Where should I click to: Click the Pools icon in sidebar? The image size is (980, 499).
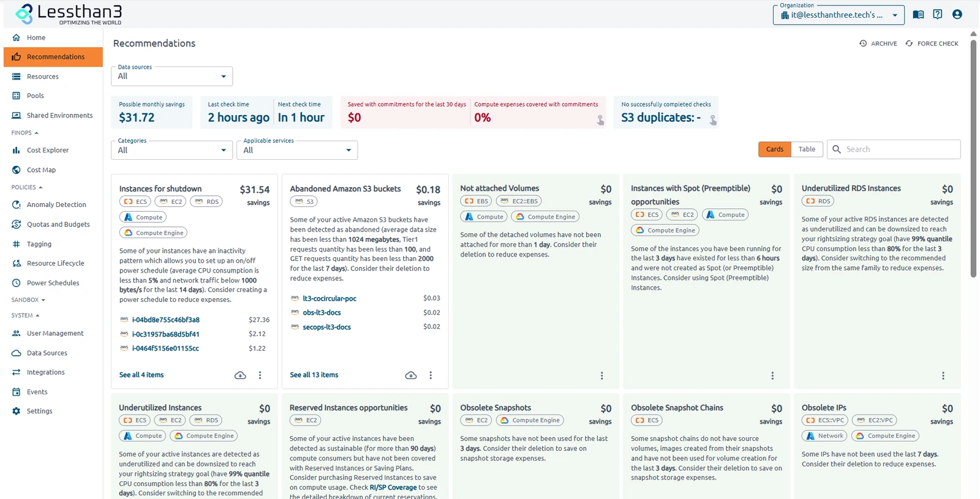[17, 96]
